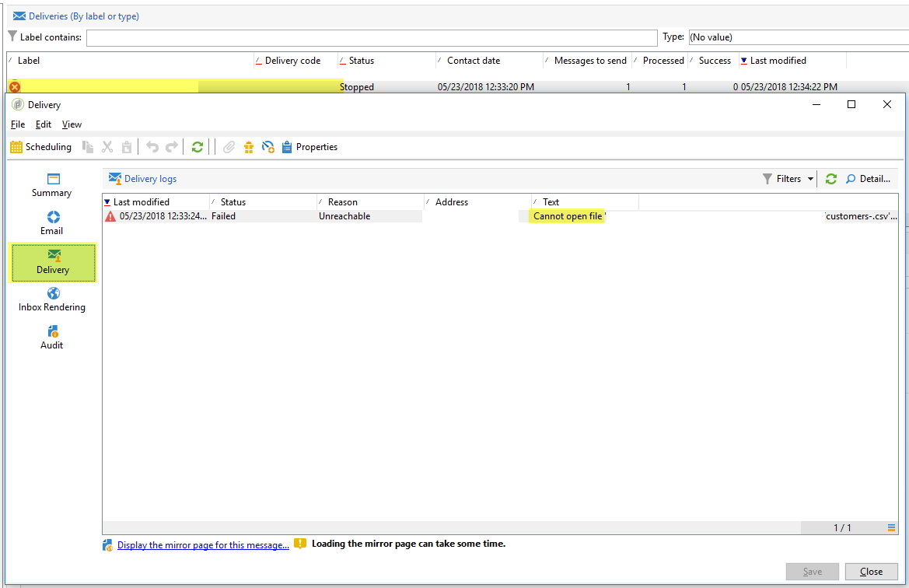Image resolution: width=909 pixels, height=588 pixels.
Task: Open the list options menu beside 1 / 1
Action: point(891,528)
